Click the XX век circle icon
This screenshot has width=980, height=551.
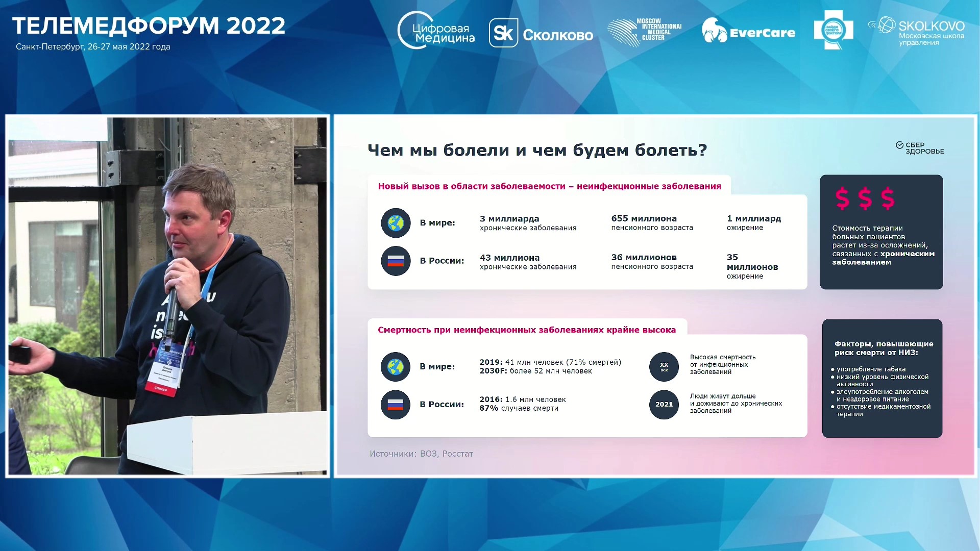pyautogui.click(x=664, y=366)
